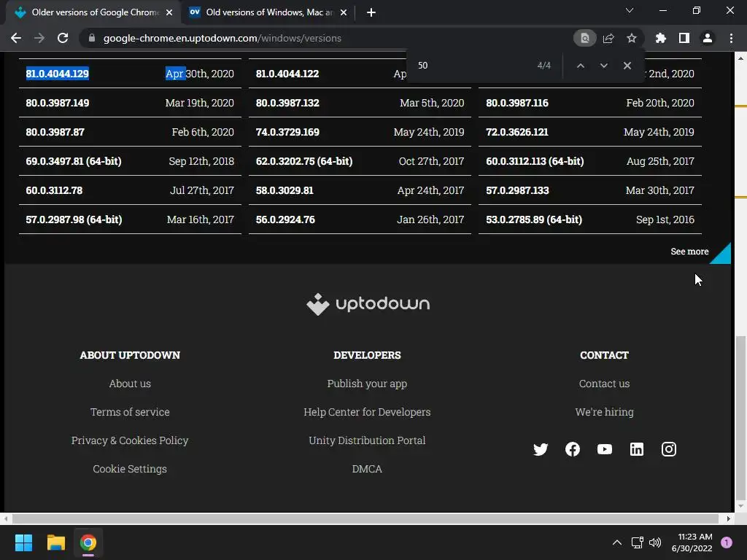Close the Old versions of Windows, Mac tab

pos(344,12)
